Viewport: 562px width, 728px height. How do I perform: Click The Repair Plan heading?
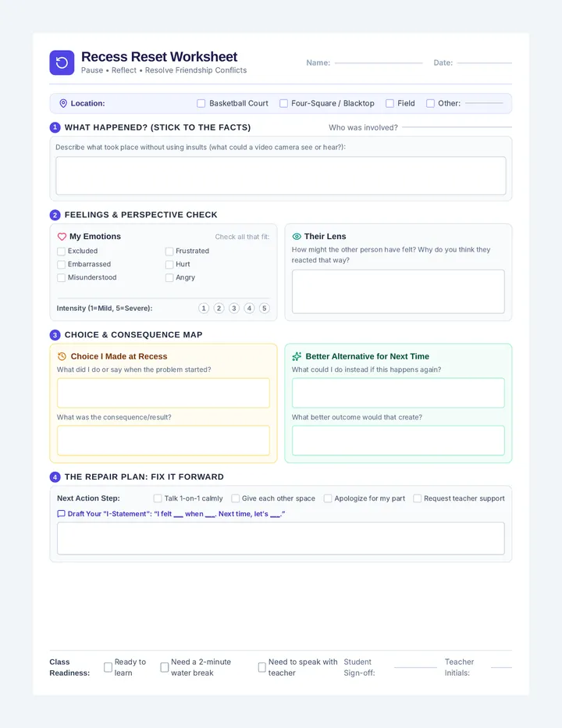click(x=144, y=476)
